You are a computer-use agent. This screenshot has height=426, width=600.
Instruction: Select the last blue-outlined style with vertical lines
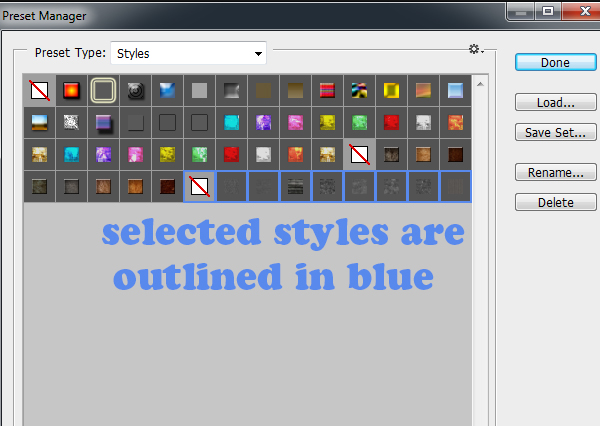tap(456, 187)
